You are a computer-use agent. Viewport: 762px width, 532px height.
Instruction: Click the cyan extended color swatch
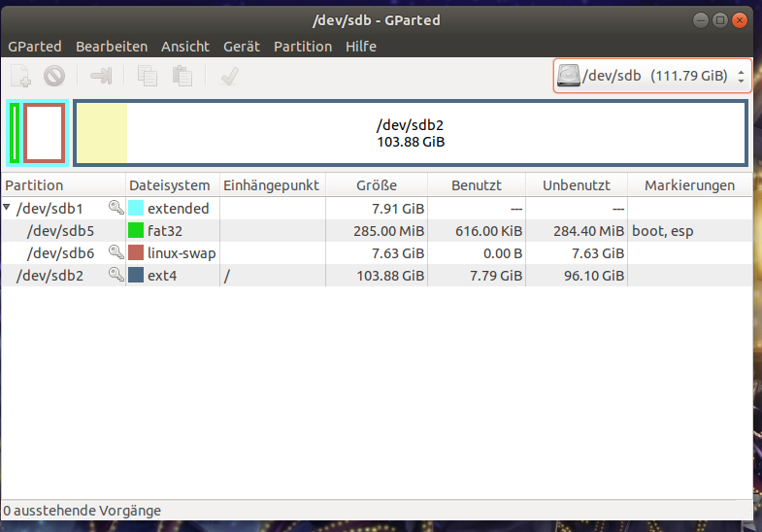[x=136, y=208]
